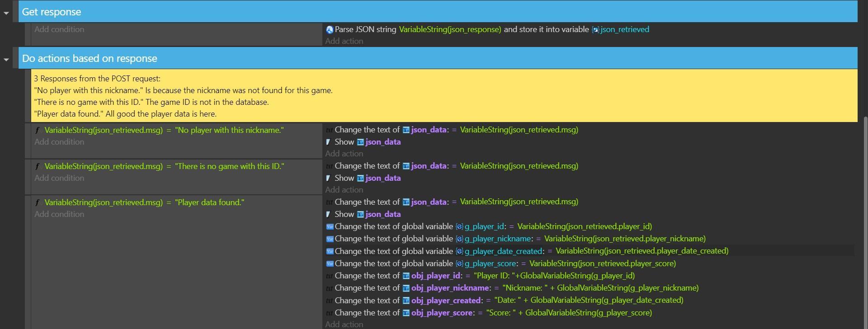Screen dimensions: 868x329
Task: Open the VariableString(json_retrieved.player_score) expression
Action: tap(603, 263)
